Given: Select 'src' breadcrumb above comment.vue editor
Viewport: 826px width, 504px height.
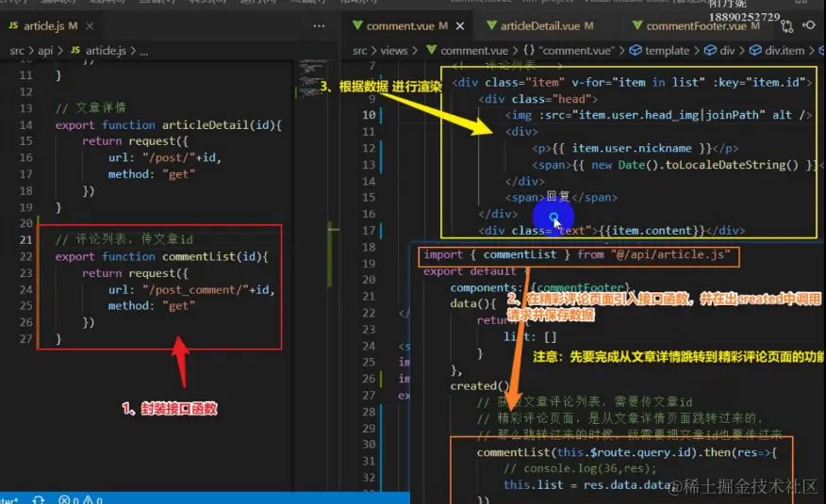Looking at the screenshot, I should coord(360,51).
